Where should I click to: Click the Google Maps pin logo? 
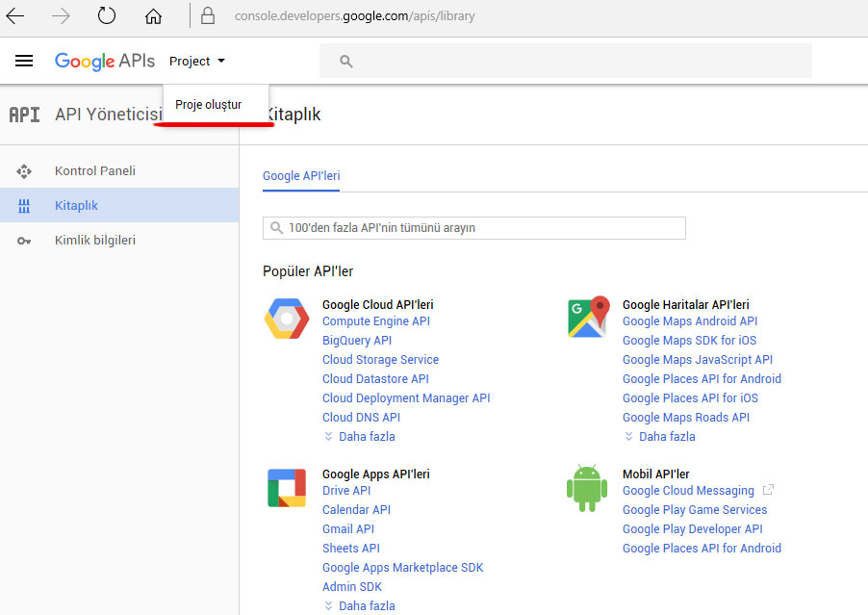[x=588, y=317]
